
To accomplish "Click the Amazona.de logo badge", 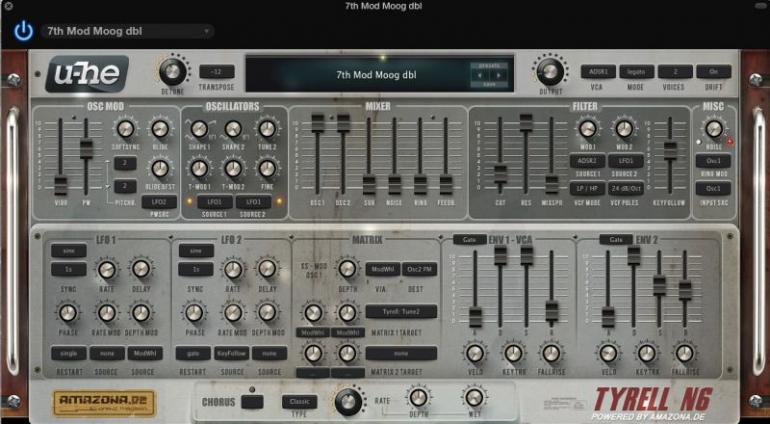I will tap(104, 403).
